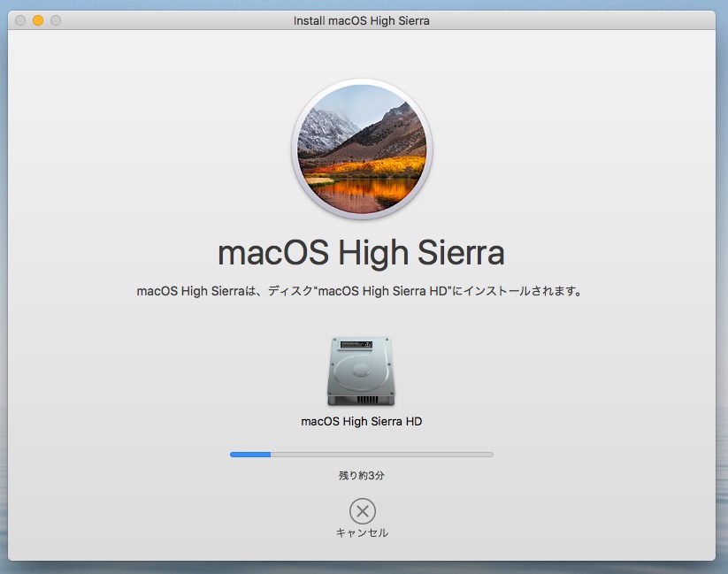
Task: Minimize the installer window with yellow button
Action: tap(38, 20)
